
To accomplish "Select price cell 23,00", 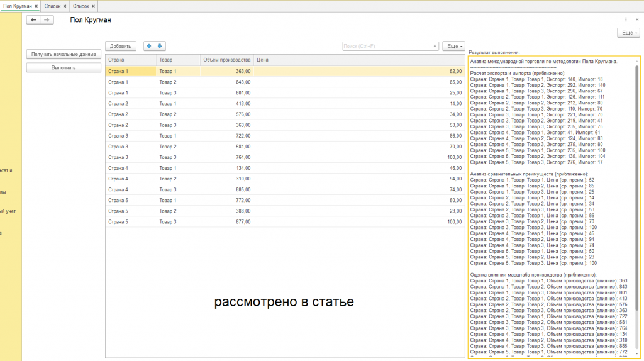I will tap(359, 211).
